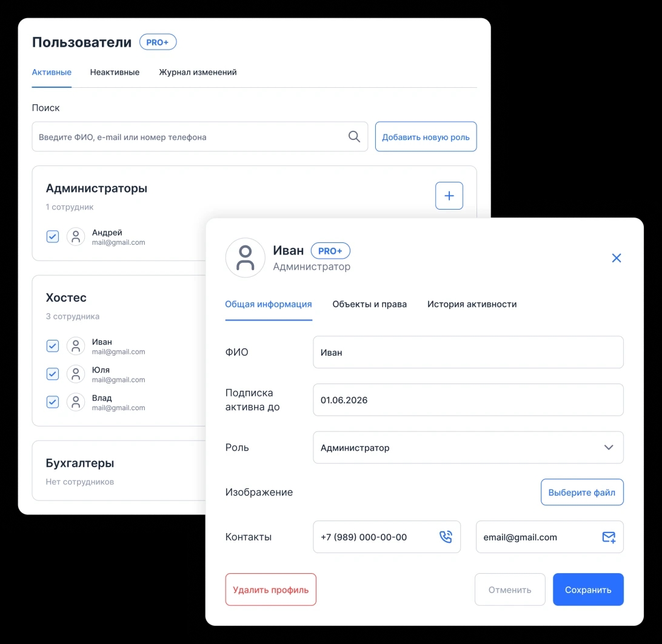Click the Удалить профиль button
Image resolution: width=662 pixels, height=644 pixels.
[270, 589]
